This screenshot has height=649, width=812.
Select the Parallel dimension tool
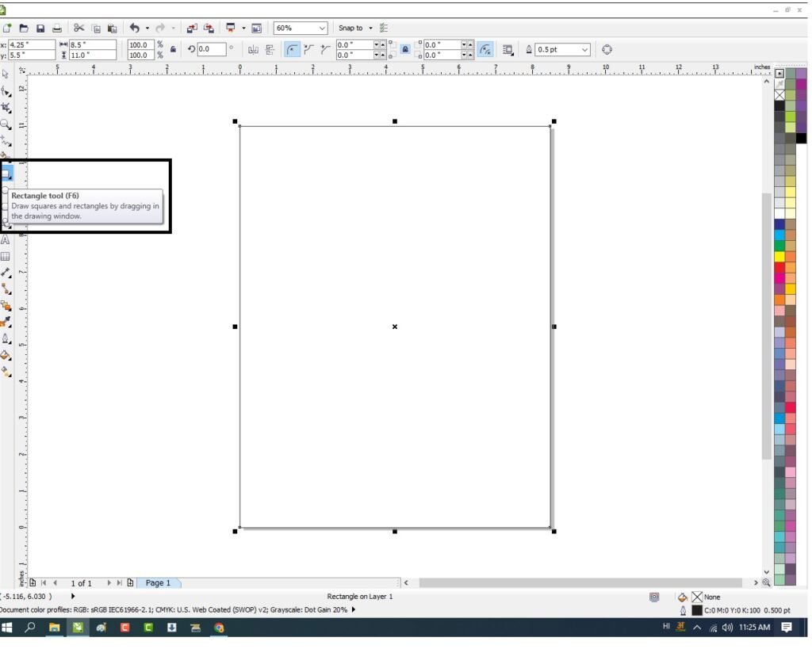tap(6, 273)
